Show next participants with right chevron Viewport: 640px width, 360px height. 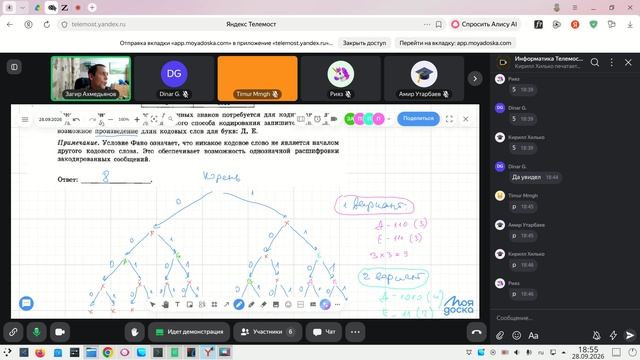(x=475, y=78)
